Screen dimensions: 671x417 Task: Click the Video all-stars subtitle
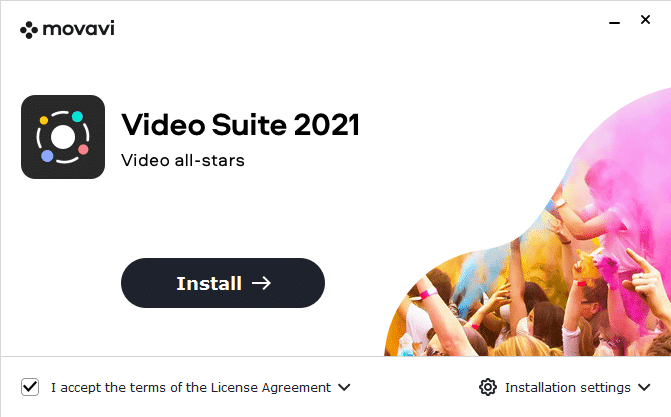(183, 161)
